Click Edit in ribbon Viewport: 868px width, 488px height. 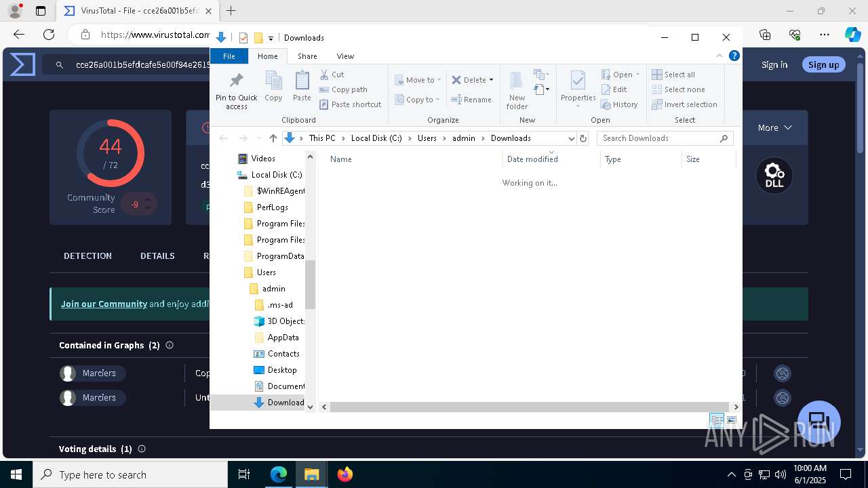click(x=614, y=89)
